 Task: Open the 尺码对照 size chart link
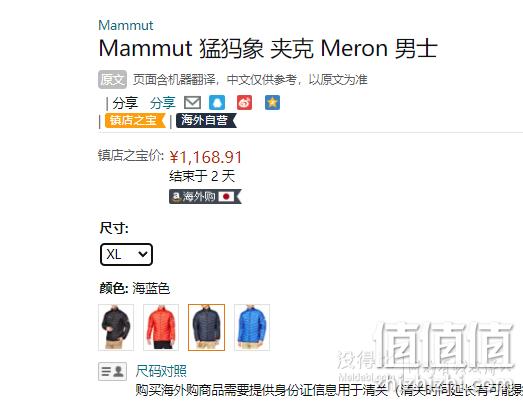click(x=161, y=371)
